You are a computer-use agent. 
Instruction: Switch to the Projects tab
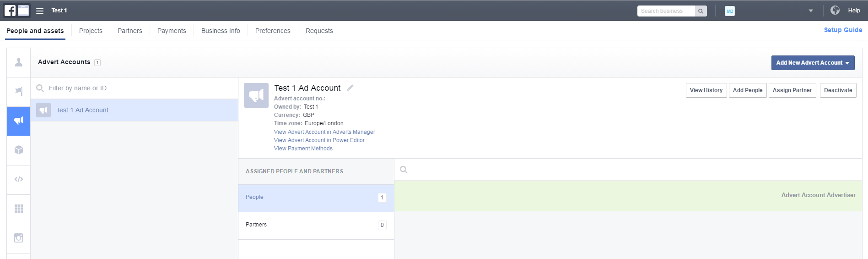91,31
